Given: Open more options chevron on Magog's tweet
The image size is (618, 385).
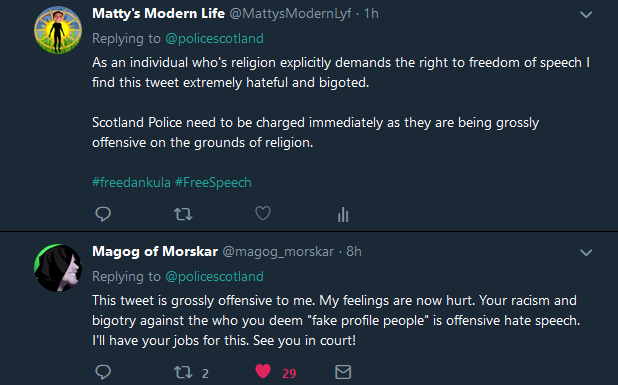Looking at the screenshot, I should 586,253.
